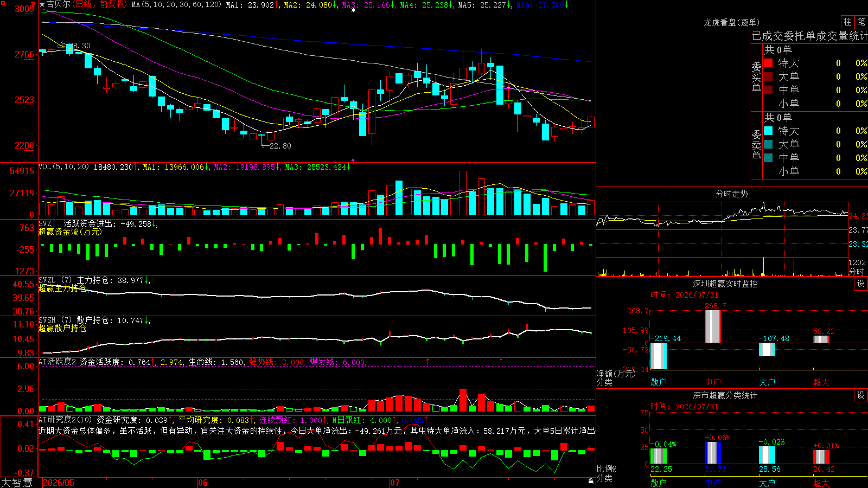868x488 pixels.
Task: Open 设 settings for 深市超赢分类统计
Action: click(x=861, y=395)
